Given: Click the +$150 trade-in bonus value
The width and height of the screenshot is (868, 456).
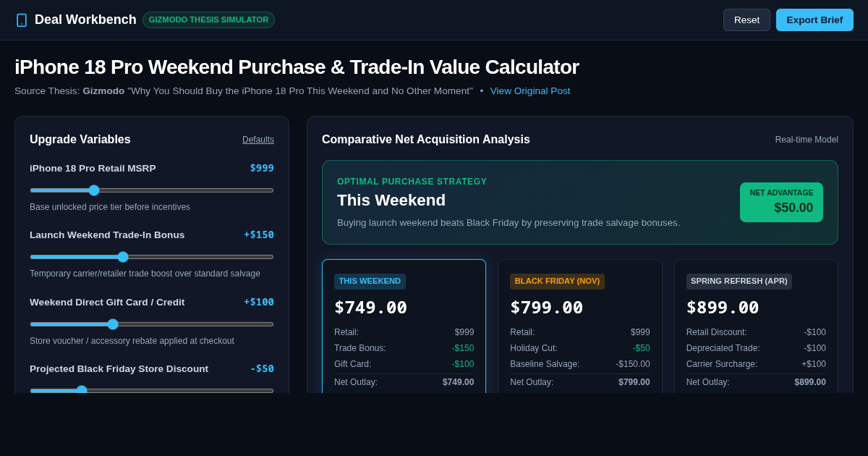Looking at the screenshot, I should 259,235.
